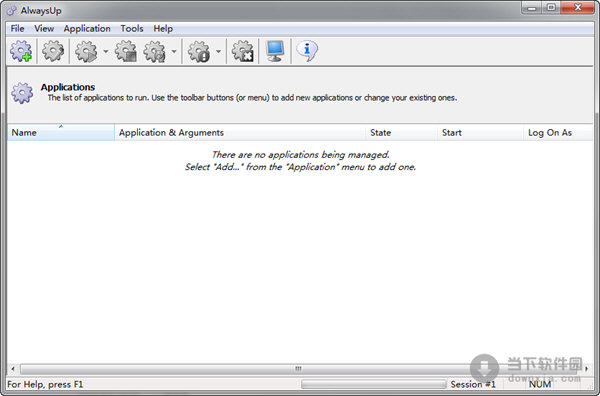The height and width of the screenshot is (396, 600).
Task: Click the 'Session #1' status bar text
Action: (x=473, y=384)
